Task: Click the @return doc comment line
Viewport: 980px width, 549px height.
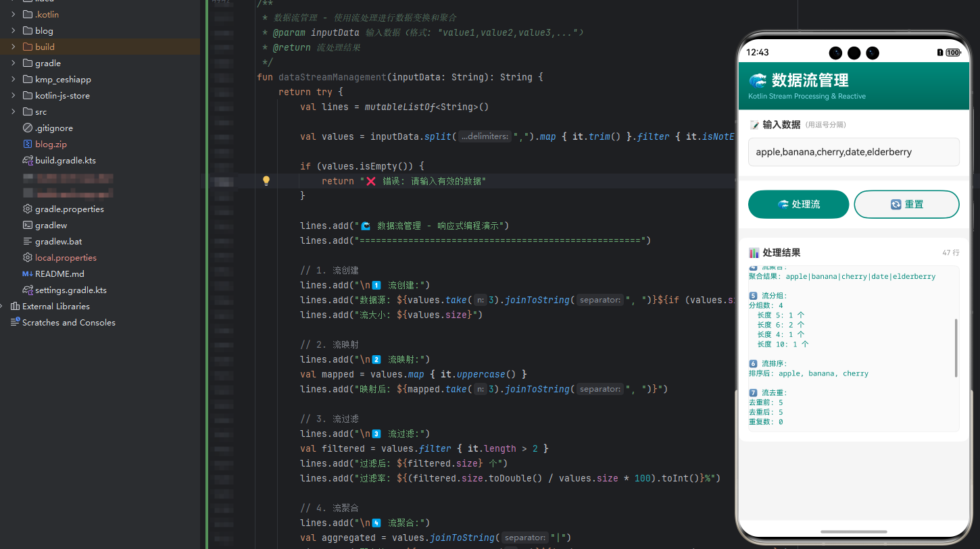Action: pos(312,47)
